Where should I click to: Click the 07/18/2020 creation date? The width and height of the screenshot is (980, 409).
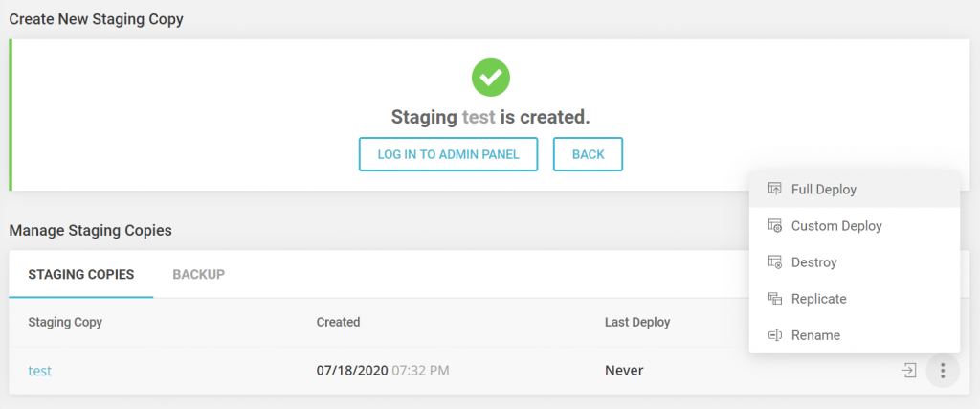[351, 371]
